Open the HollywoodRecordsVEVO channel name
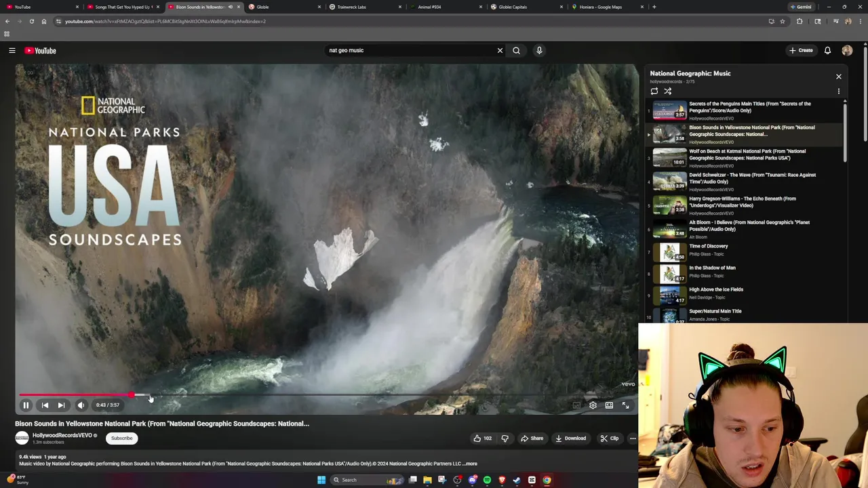 (x=62, y=436)
